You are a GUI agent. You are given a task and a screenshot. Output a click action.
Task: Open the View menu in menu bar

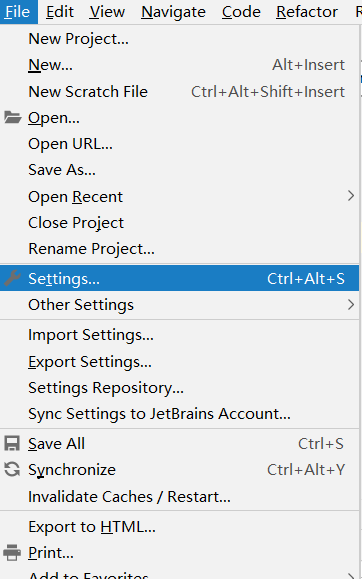point(107,12)
